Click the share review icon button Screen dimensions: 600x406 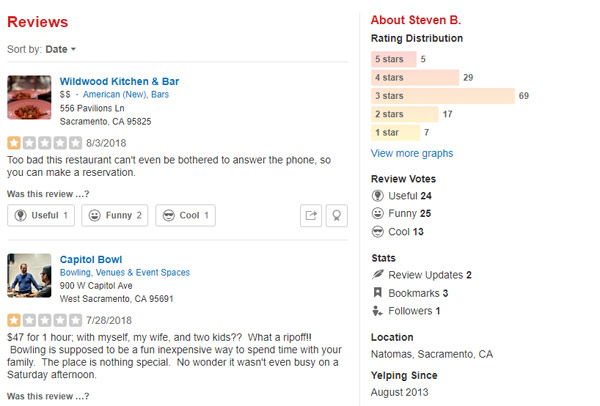312,215
